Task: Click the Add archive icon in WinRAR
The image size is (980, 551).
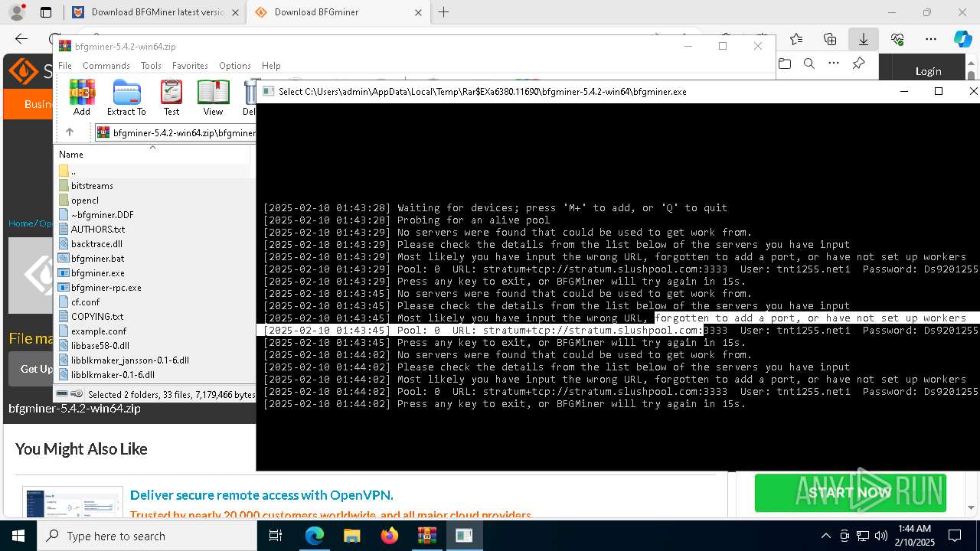Action: click(82, 97)
